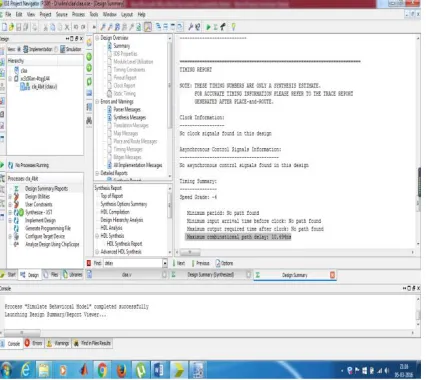Click the sigma icon beside green run arrow
Screen dimensions: 426x380
(x=215, y=27)
